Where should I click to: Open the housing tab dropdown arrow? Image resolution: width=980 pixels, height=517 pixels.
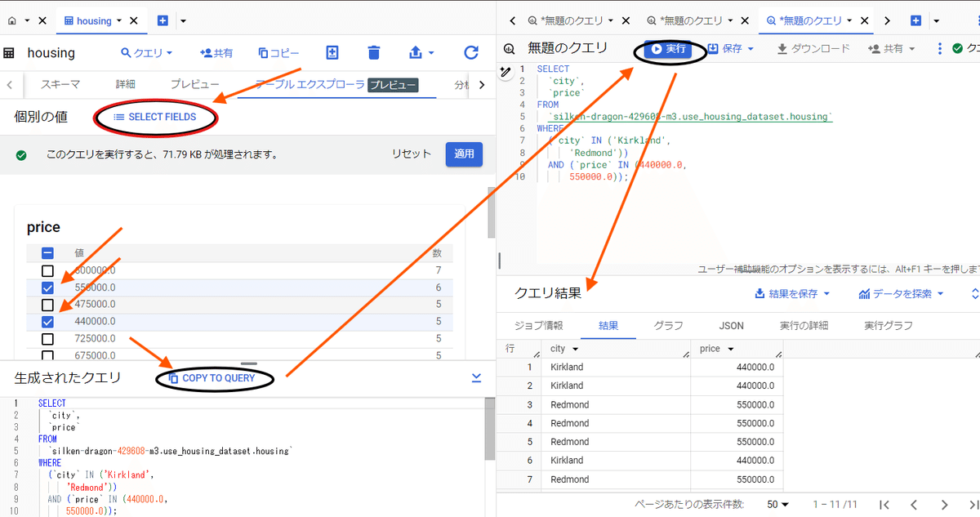point(120,20)
